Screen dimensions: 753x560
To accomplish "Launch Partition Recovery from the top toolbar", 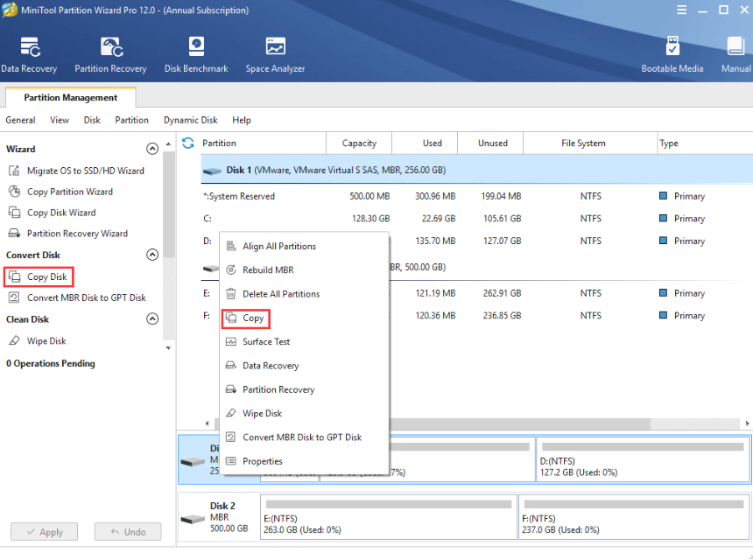I will point(110,52).
